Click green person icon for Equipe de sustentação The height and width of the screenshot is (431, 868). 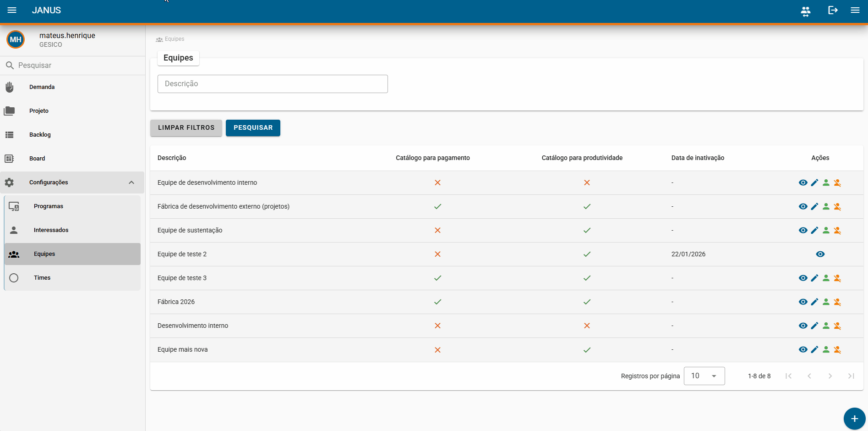826,230
